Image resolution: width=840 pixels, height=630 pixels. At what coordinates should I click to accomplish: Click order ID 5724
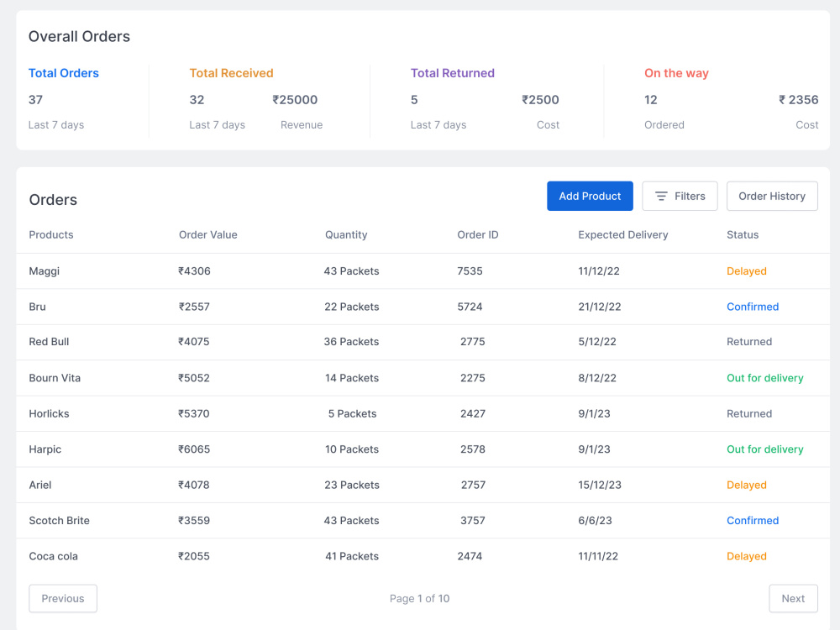coord(470,307)
